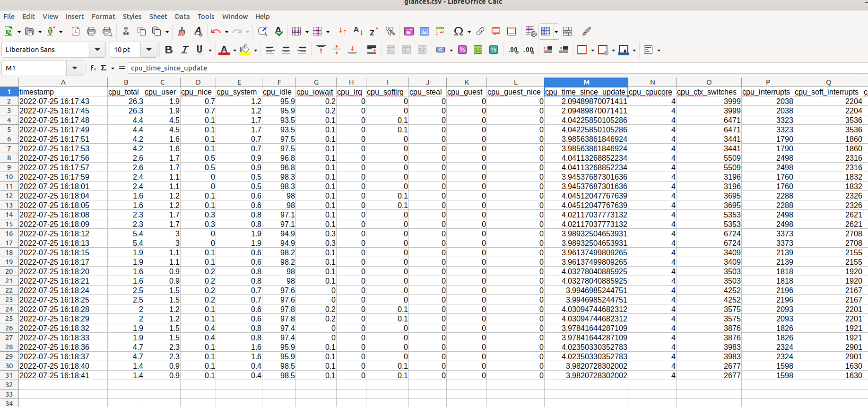This screenshot has height=407, width=868.
Task: Insert Image icon
Action: pos(409,32)
